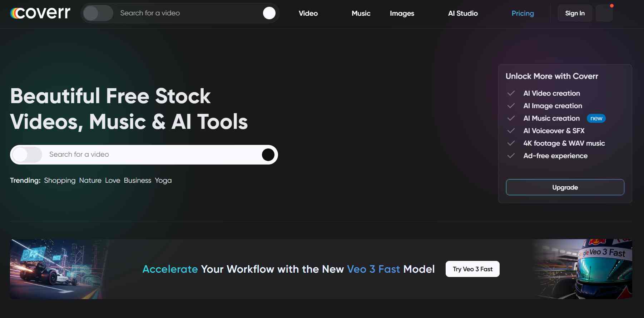This screenshot has height=318, width=644.
Task: Open the Pricing page
Action: point(522,13)
